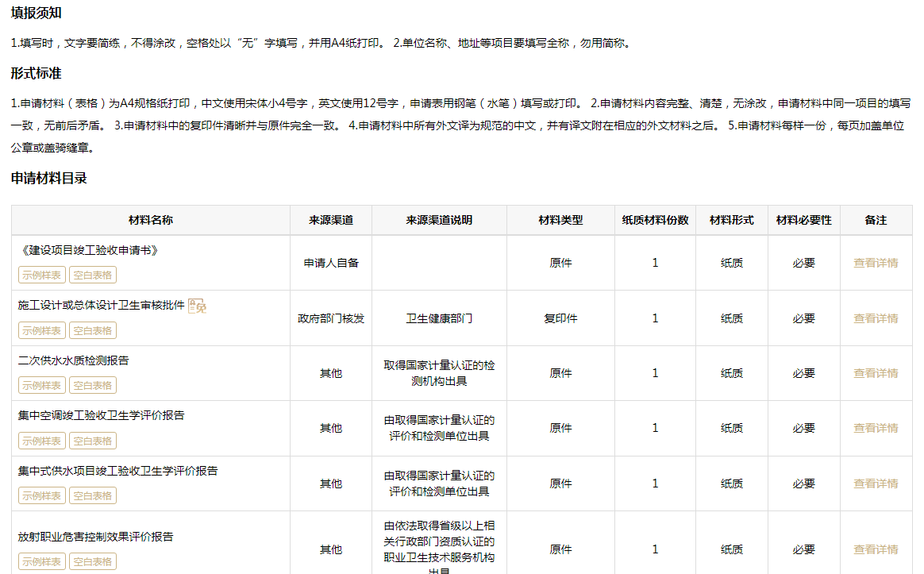The width and height of the screenshot is (924, 574).
Task: Open 空白表格 for 二次供水水质检测报告
Action: click(x=92, y=385)
